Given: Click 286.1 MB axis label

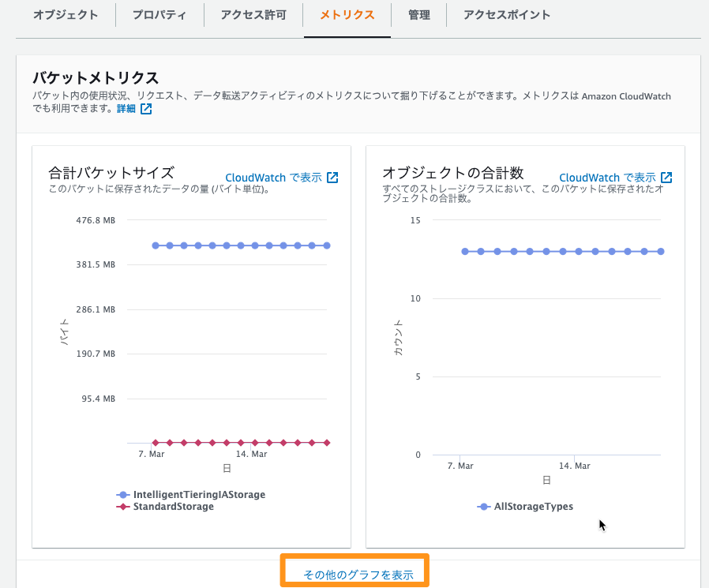Looking at the screenshot, I should pyautogui.click(x=96, y=309).
